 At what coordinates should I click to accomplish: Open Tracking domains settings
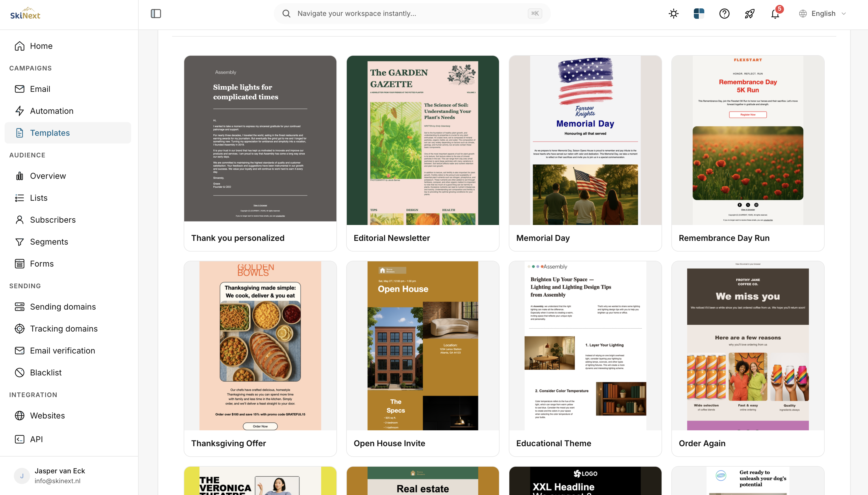click(68, 329)
